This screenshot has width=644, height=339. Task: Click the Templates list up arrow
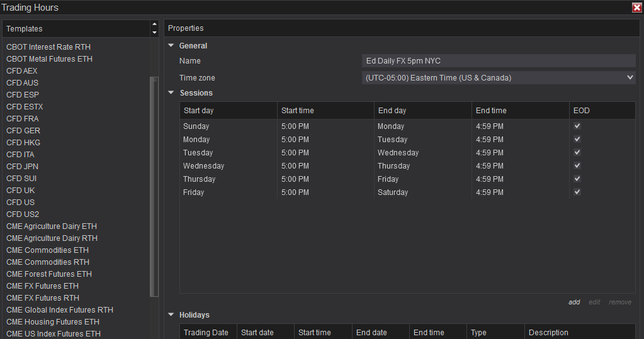[154, 25]
